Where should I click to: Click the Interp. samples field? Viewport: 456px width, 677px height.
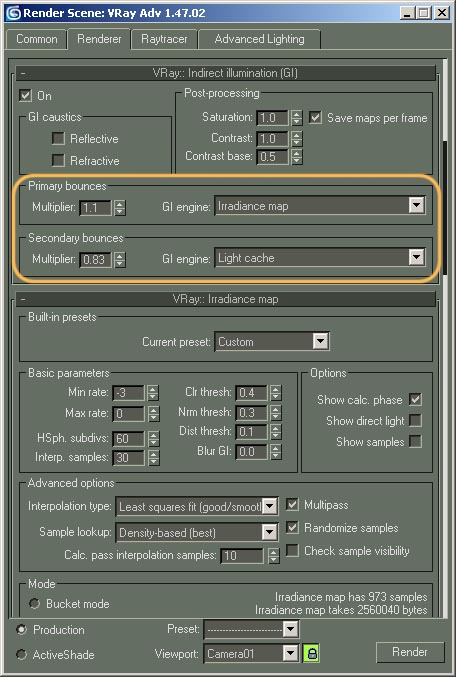coord(128,458)
